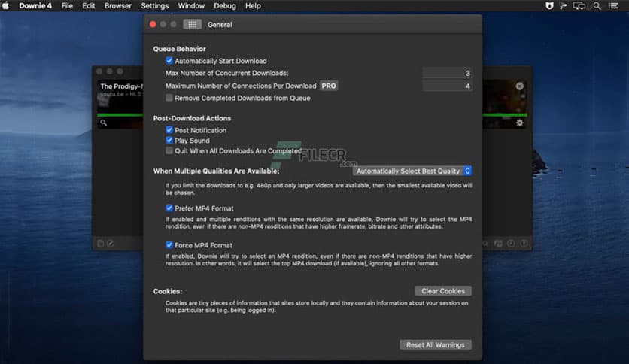Click the Connections Per Download field showing 4
The width and height of the screenshot is (629, 364).
[447, 86]
